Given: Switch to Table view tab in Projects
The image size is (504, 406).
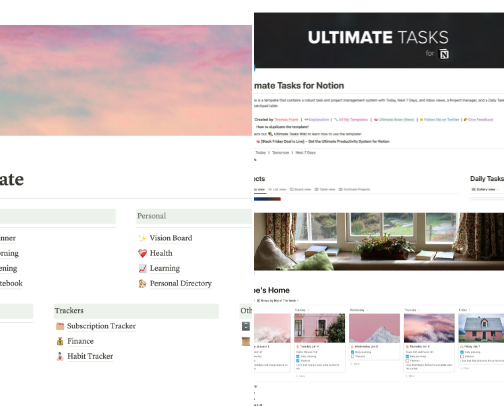Looking at the screenshot, I should point(325,189).
